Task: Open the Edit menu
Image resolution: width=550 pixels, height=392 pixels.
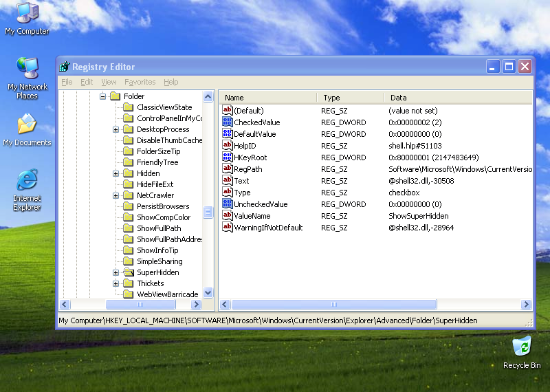Action: (x=87, y=82)
